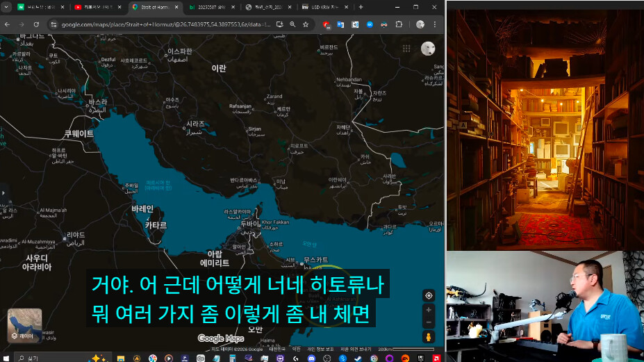This screenshot has height=362, width=644.
Task: Expand the collapsed Maps side panel
Action: (x=3, y=192)
